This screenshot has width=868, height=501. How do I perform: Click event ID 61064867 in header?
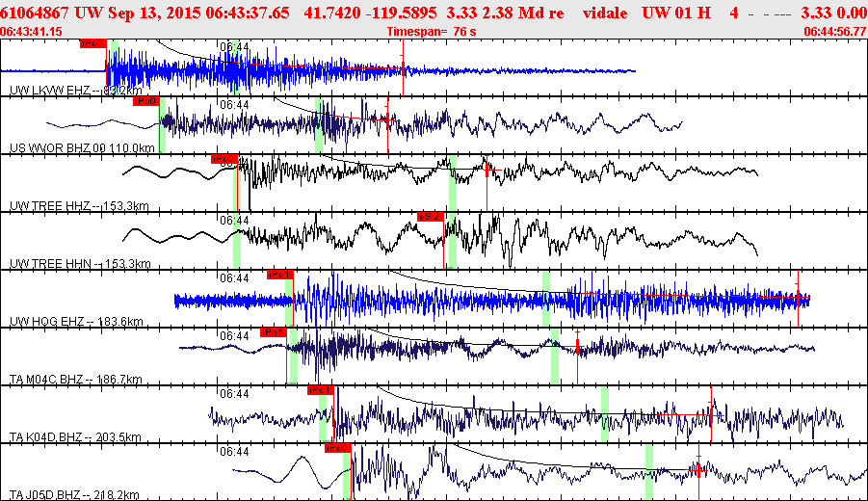coord(35,13)
